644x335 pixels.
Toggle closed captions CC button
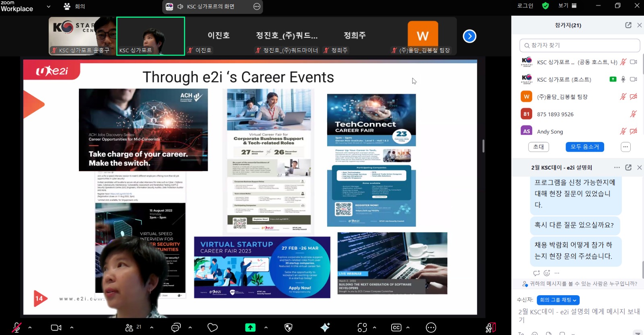click(x=396, y=328)
